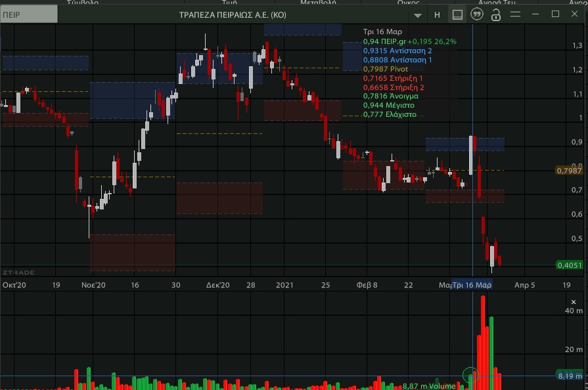Screen dimensions: 588x390
Task: Click the Δεκ'20 time axis label
Action: click(x=218, y=285)
